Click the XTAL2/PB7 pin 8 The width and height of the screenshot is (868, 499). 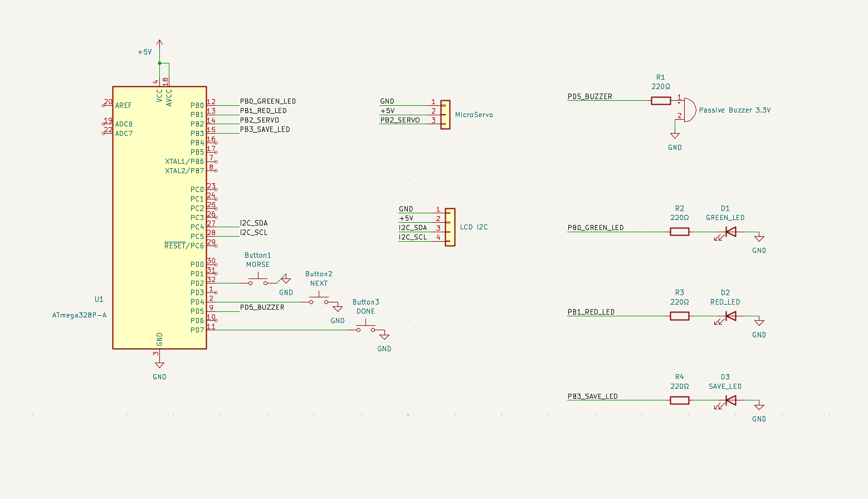coord(212,169)
